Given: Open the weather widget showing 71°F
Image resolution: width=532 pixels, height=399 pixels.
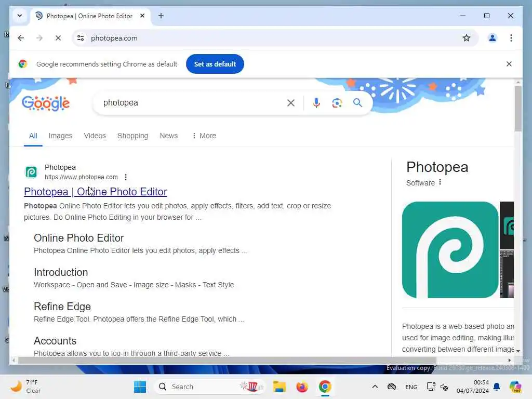Looking at the screenshot, I should tap(25, 387).
